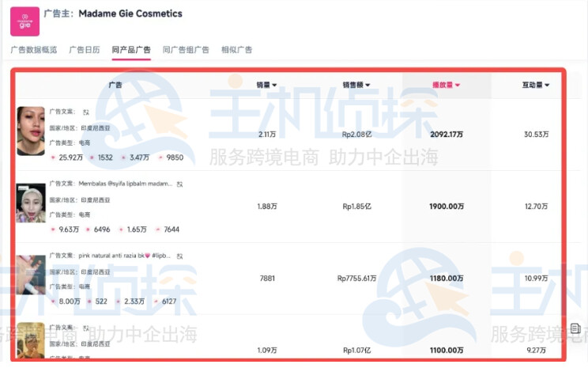Click translate icon beside Membalas @syifa copy
This screenshot has width=588, height=368.
[179, 184]
